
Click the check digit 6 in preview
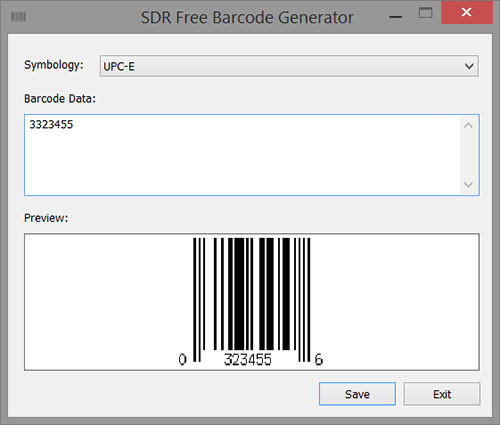click(319, 359)
